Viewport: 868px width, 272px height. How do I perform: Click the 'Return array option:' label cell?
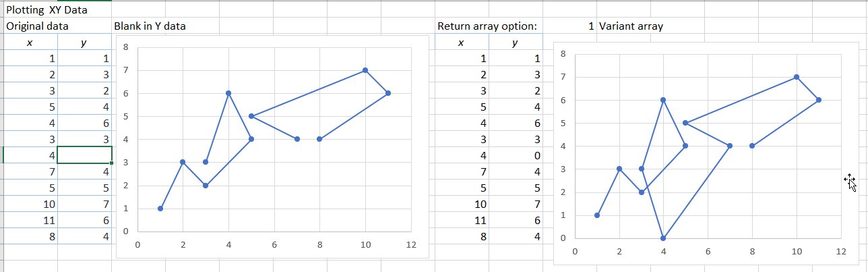(x=487, y=26)
